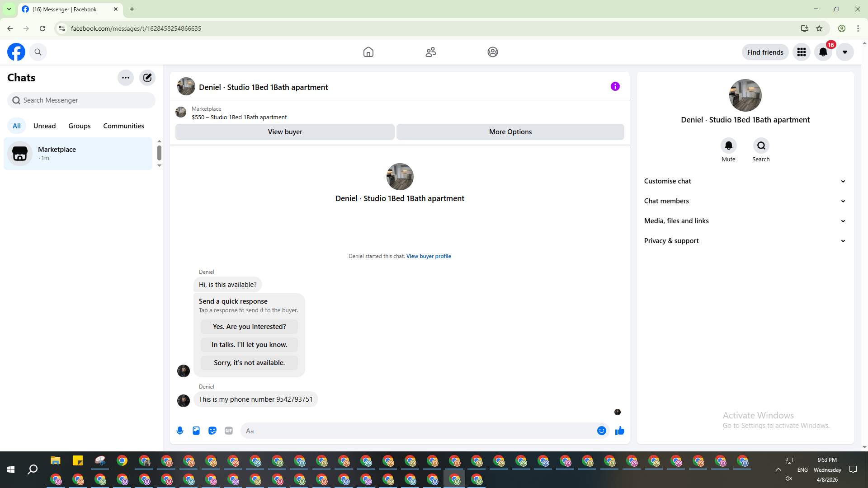Screen dimensions: 868x488
Task: Open the notifications bell
Action: point(823,52)
